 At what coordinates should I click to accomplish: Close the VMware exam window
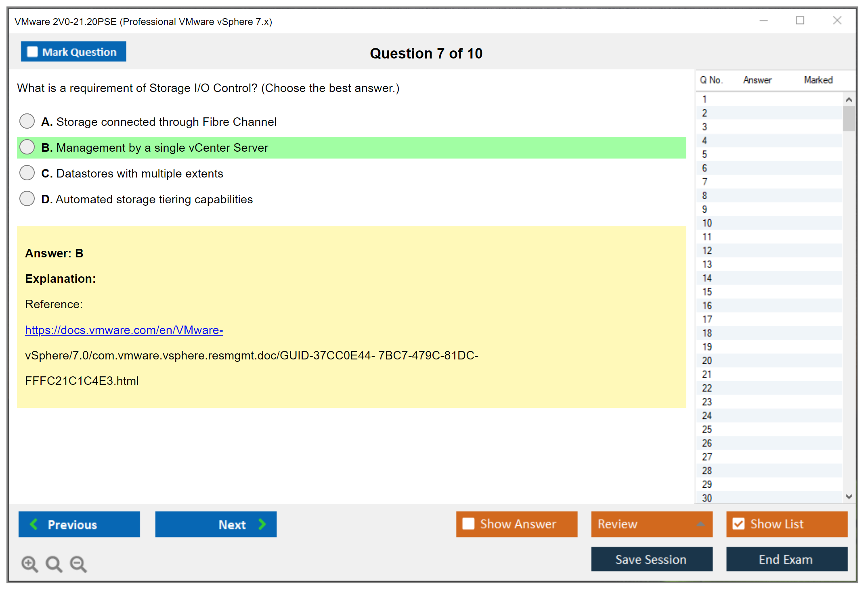[837, 21]
